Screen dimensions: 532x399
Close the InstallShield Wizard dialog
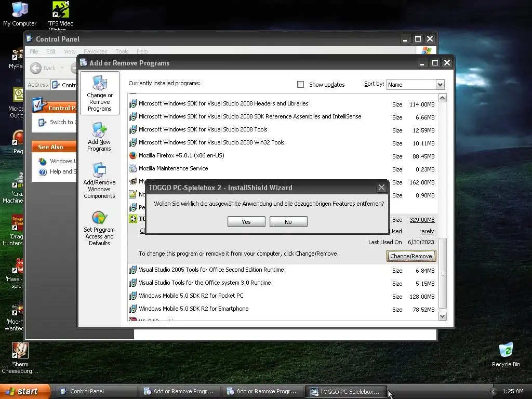(x=382, y=188)
